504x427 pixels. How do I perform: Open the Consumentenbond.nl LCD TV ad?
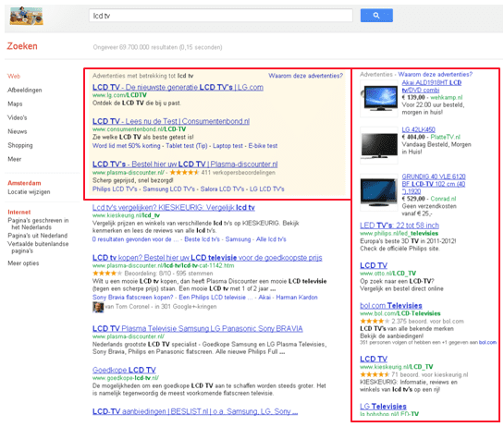point(171,121)
